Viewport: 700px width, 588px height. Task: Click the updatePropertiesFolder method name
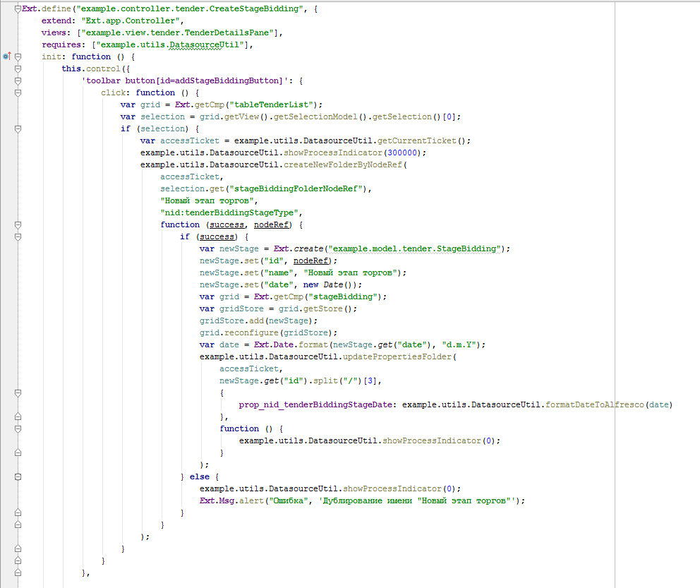click(x=397, y=356)
